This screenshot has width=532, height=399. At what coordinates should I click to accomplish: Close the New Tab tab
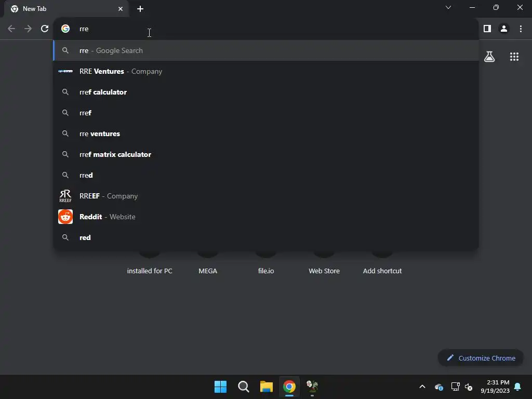point(121,9)
